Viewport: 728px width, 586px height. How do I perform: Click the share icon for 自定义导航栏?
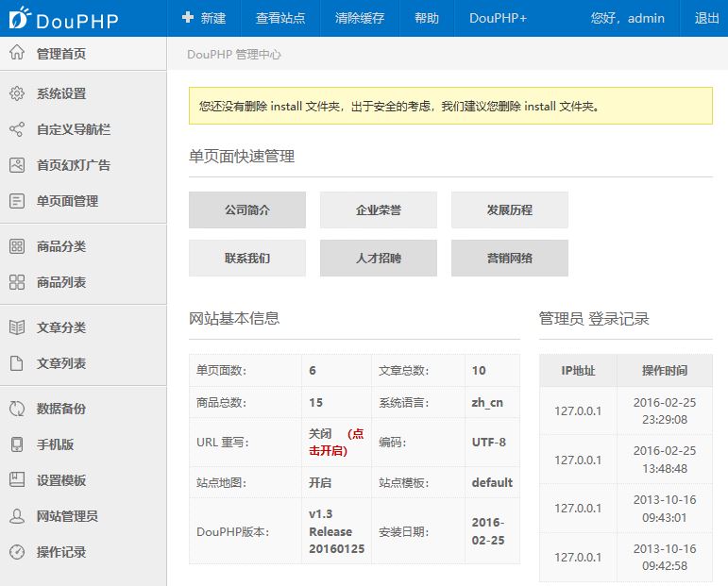17,129
